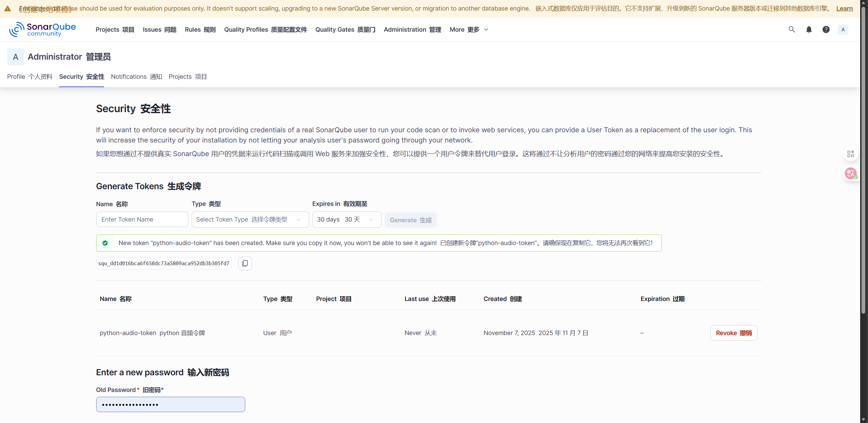Open the notifications bell icon
Image resolution: width=868 pixels, height=423 pixels.
pos(809,30)
